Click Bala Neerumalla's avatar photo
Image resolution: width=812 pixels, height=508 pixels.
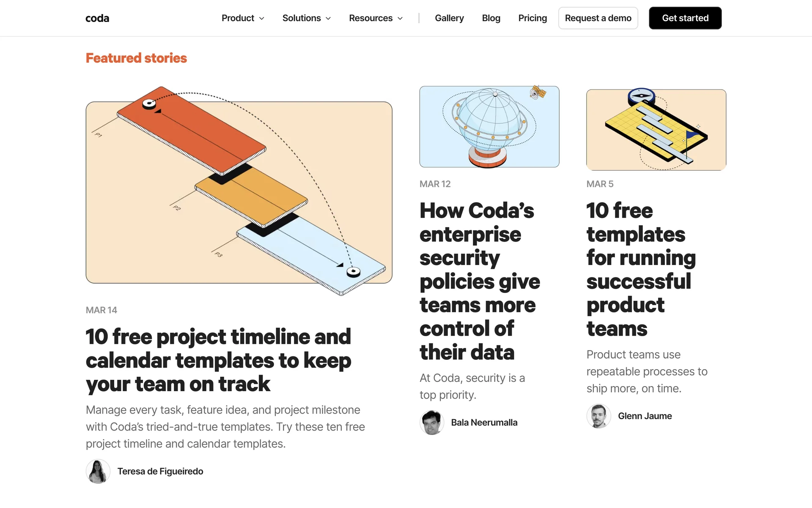[x=432, y=422]
